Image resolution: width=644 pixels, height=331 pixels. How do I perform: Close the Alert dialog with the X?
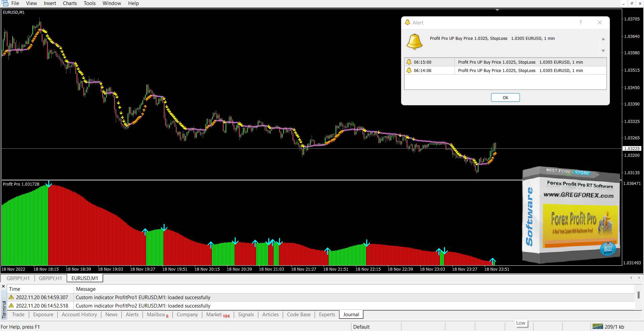(600, 22)
